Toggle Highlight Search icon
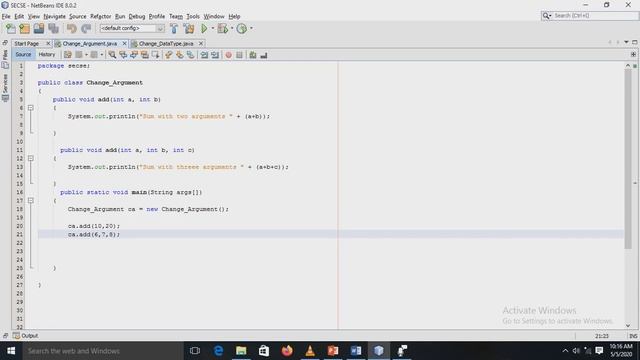 pyautogui.click(x=145, y=55)
